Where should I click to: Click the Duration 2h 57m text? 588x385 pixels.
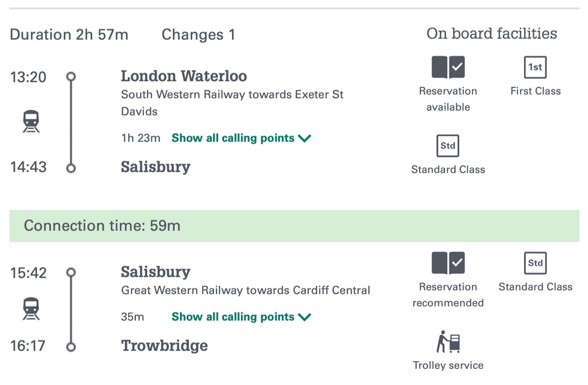pyautogui.click(x=69, y=35)
